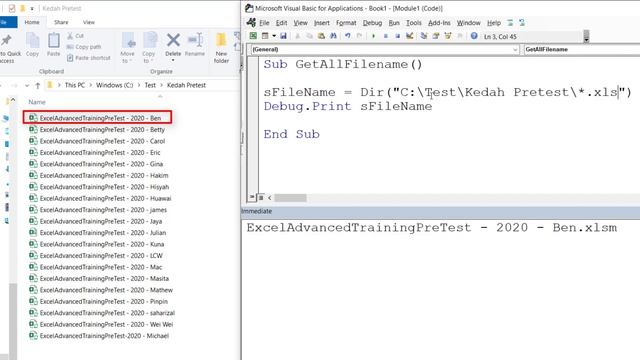Open the Insert object dropdown arrow in VBA toolbar
The height and width of the screenshot is (360, 640).
(x=273, y=36)
